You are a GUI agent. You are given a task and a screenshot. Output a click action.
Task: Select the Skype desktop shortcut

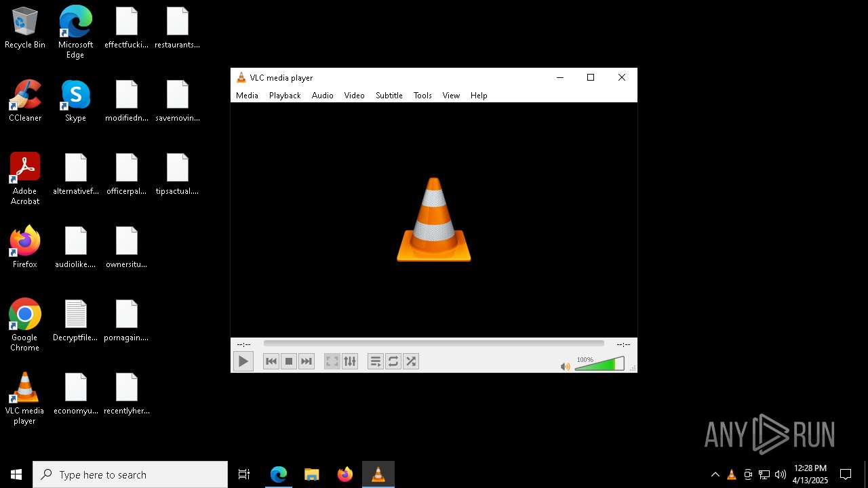pyautogui.click(x=75, y=101)
